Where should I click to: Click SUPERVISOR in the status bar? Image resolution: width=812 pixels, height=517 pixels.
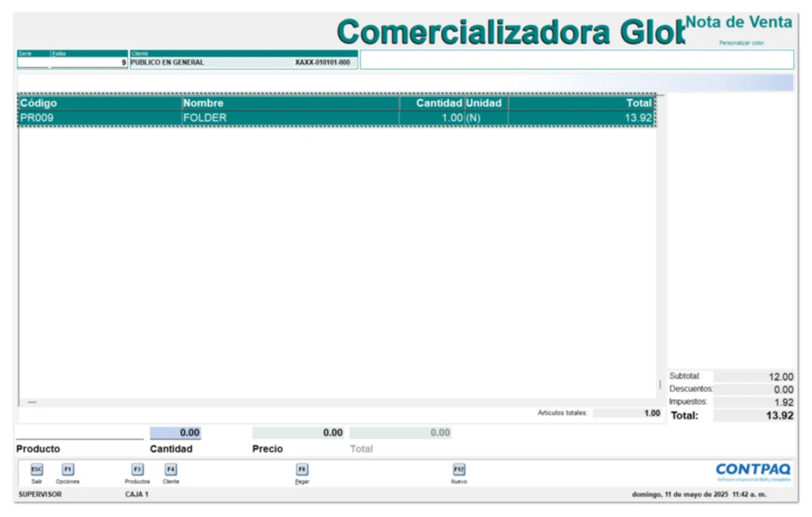coord(40,494)
